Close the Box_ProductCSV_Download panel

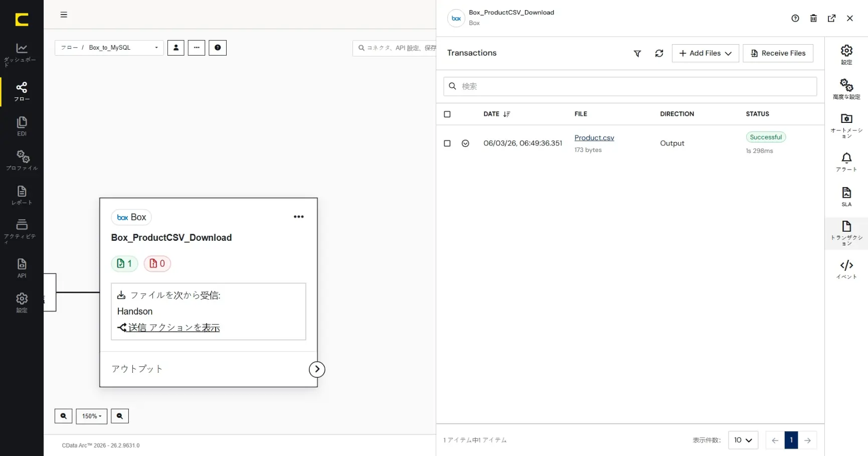tap(850, 18)
